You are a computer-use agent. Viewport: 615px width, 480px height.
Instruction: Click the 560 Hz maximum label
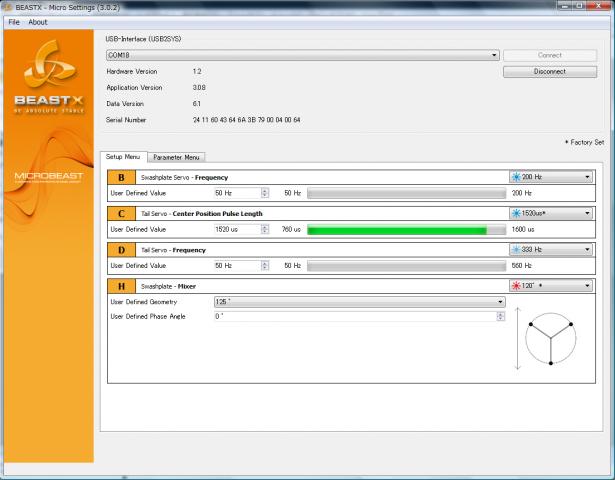522,265
